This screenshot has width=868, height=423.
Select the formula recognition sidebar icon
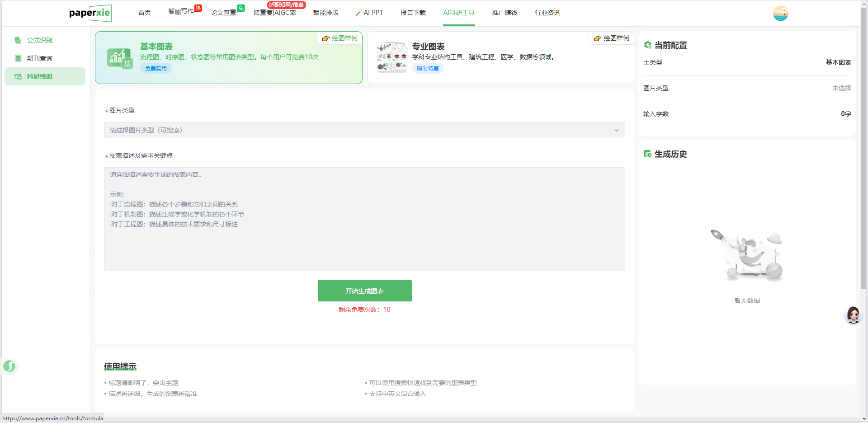coord(18,40)
